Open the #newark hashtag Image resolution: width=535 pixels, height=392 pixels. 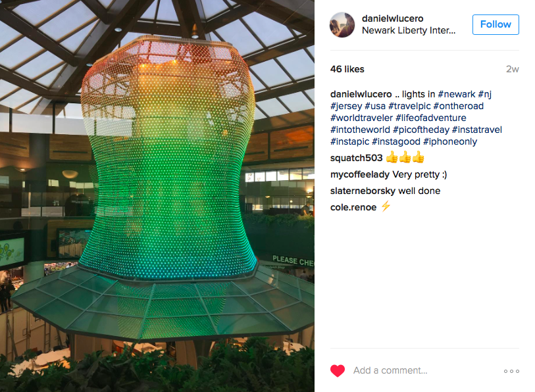457,94
